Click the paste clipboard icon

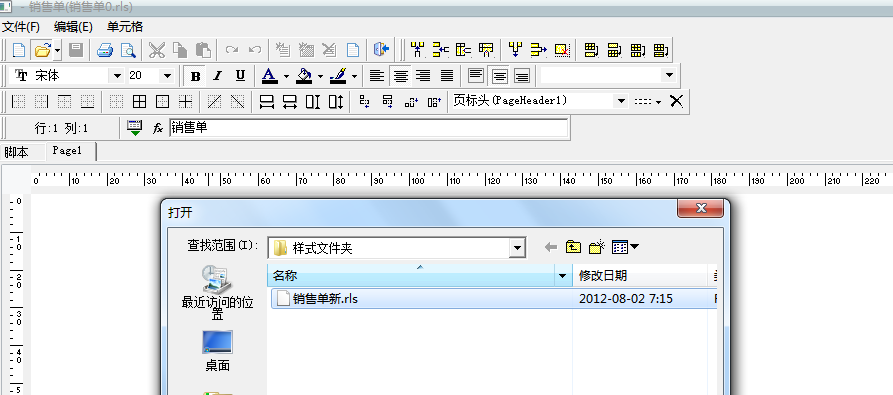203,50
